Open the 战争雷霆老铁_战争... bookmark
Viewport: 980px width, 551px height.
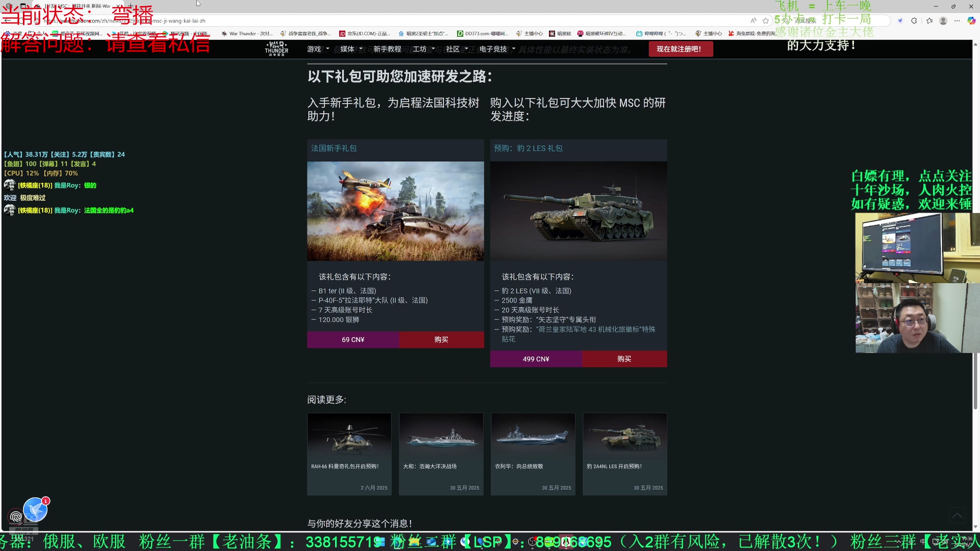coord(306,34)
